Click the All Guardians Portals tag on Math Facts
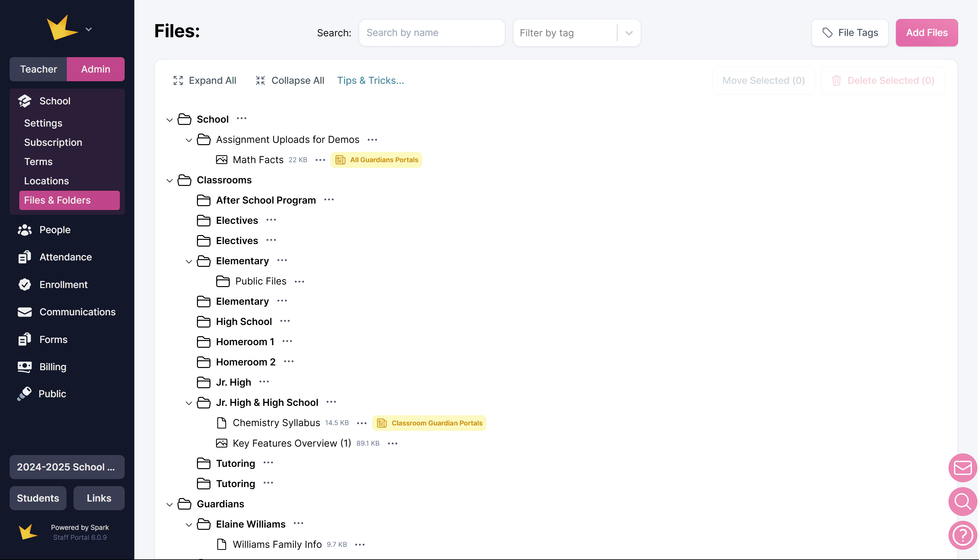Image resolution: width=979 pixels, height=560 pixels. (376, 160)
